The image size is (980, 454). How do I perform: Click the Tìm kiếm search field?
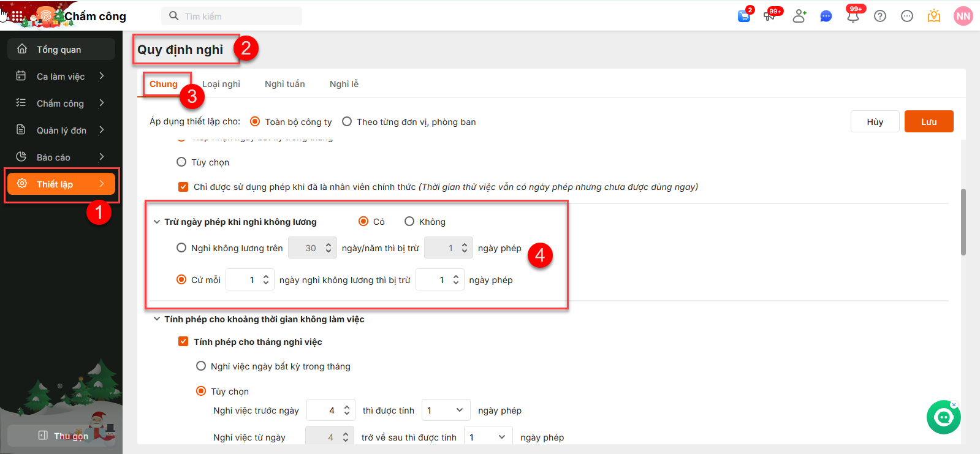239,17
